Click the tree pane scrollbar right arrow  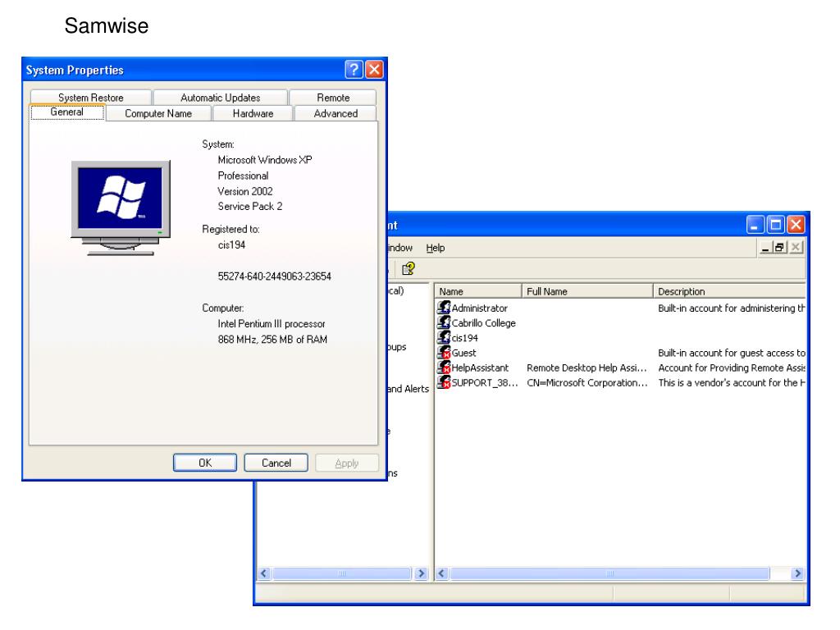coord(421,573)
